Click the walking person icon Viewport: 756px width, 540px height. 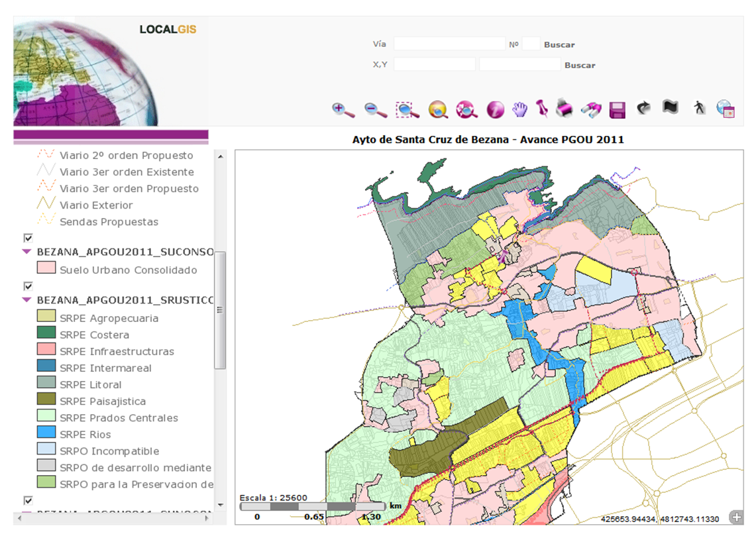pos(698,107)
